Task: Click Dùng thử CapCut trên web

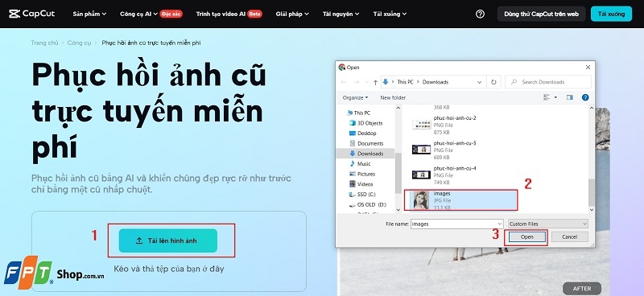Action: (x=541, y=14)
